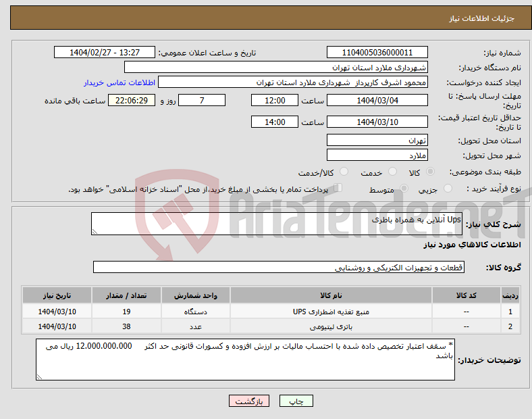Click the تاریخ نیاز column header
The width and height of the screenshot is (532, 419).
pyautogui.click(x=57, y=295)
